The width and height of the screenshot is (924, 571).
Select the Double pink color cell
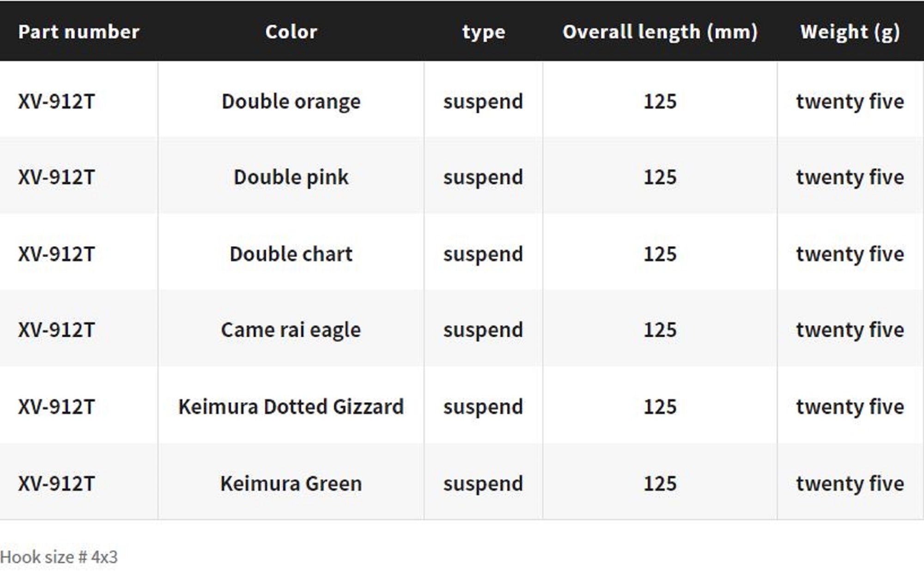tap(291, 177)
